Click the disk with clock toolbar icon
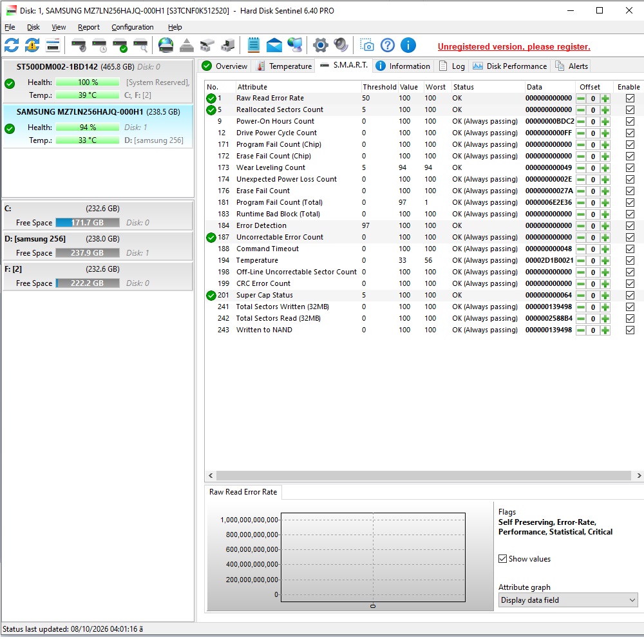Screen dimensions: 644x644 (99, 45)
